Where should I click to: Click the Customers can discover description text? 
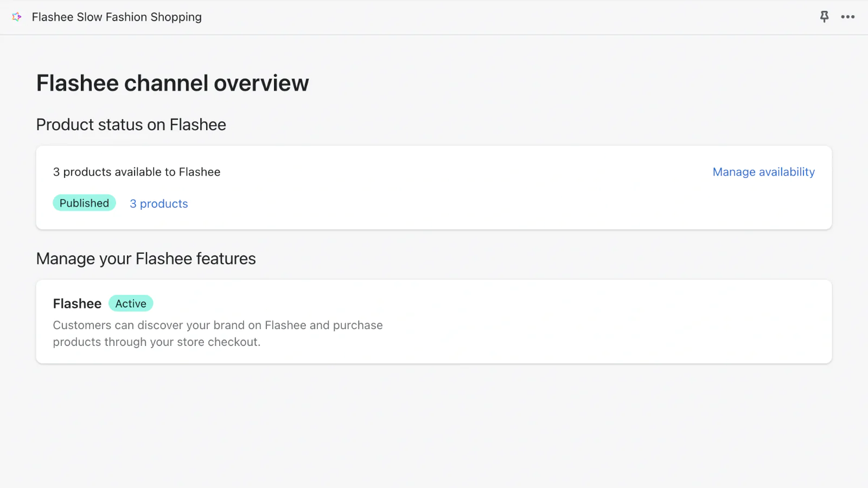pyautogui.click(x=218, y=325)
